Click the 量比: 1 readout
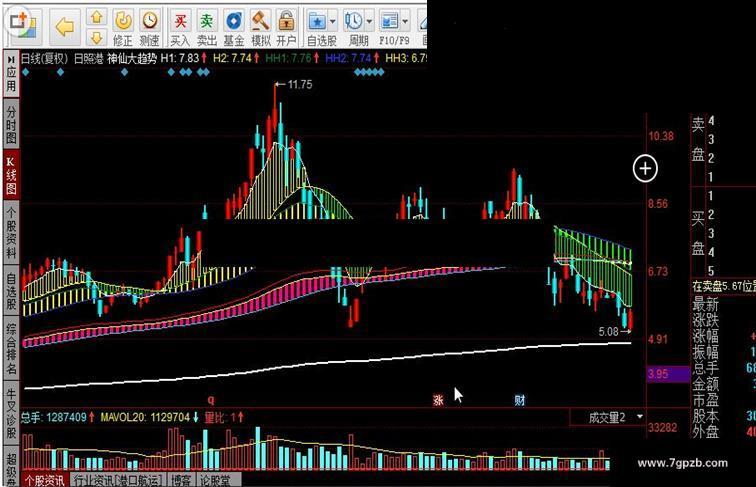Image resolution: width=756 pixels, height=487 pixels. pos(219,417)
